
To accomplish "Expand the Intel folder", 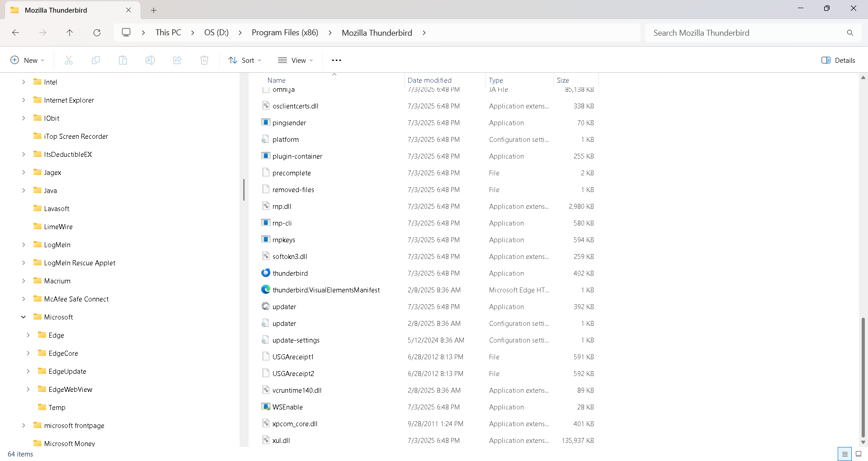I will point(24,82).
